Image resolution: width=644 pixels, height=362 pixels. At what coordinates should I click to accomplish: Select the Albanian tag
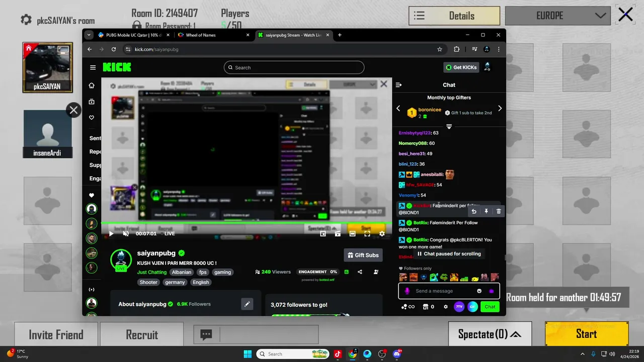[x=182, y=272]
